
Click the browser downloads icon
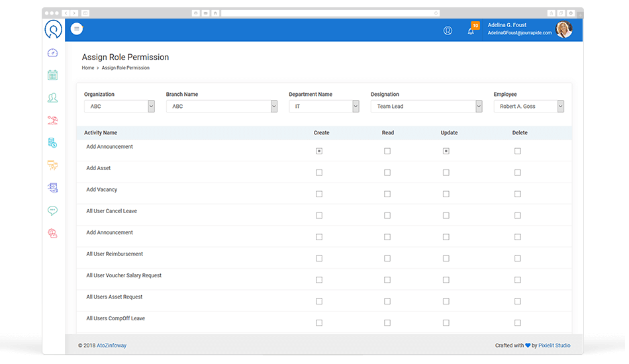coord(571,13)
